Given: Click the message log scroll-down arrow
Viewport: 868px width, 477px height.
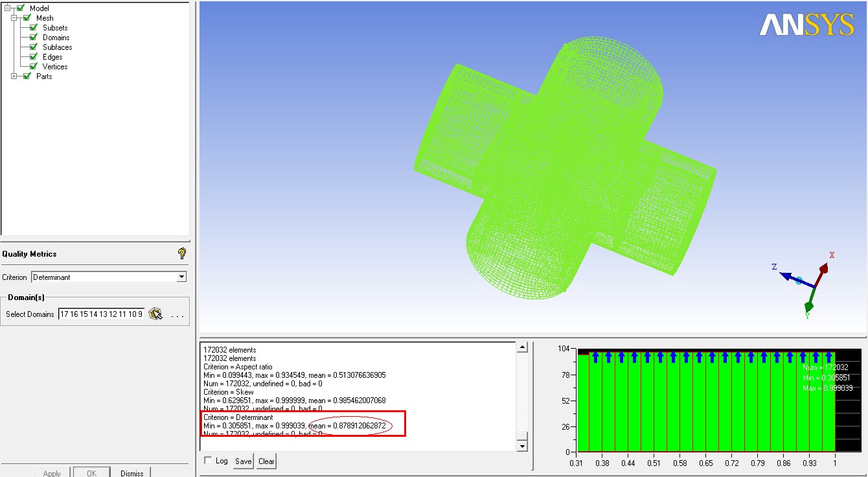Looking at the screenshot, I should coord(522,446).
